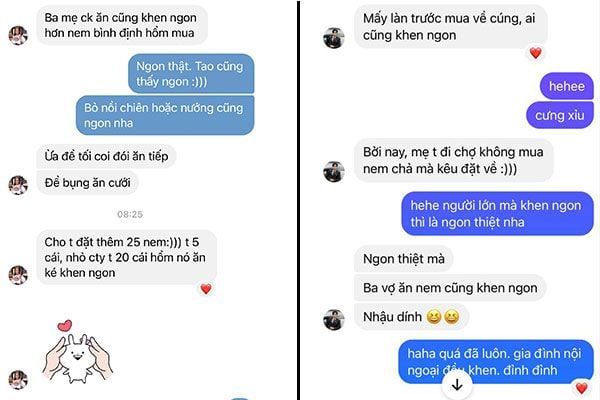Click heart reaction on 'Mấy lần trước mua về cúng' message
600x400 pixels.
coord(536,53)
